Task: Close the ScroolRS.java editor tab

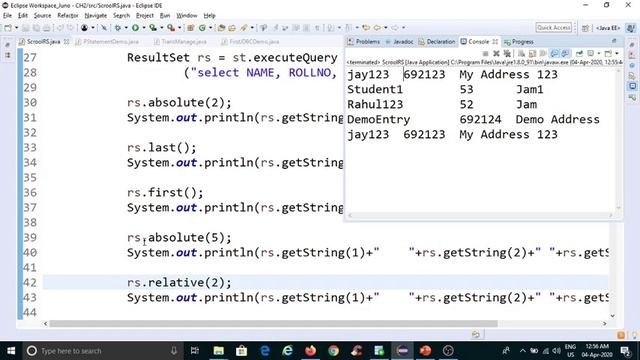Action: coord(67,42)
